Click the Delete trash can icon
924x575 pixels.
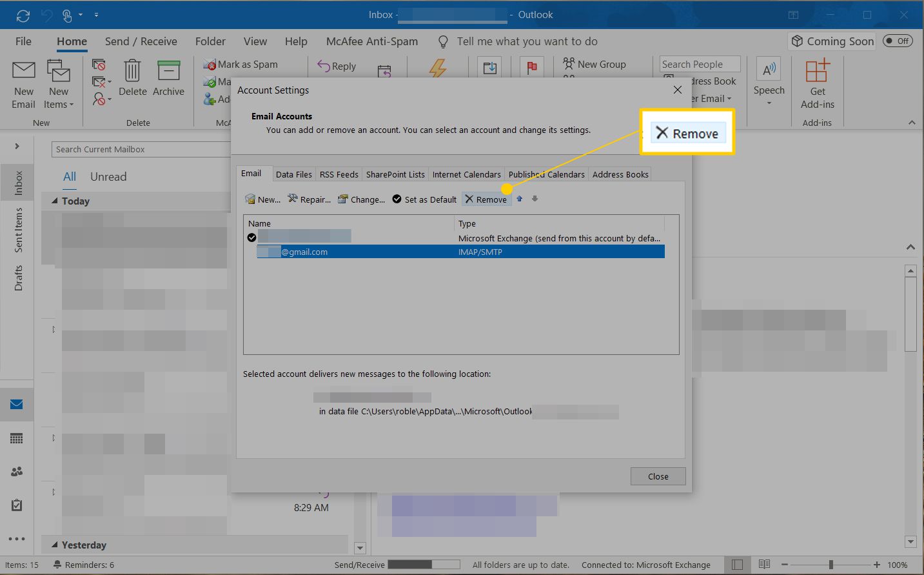coord(132,78)
